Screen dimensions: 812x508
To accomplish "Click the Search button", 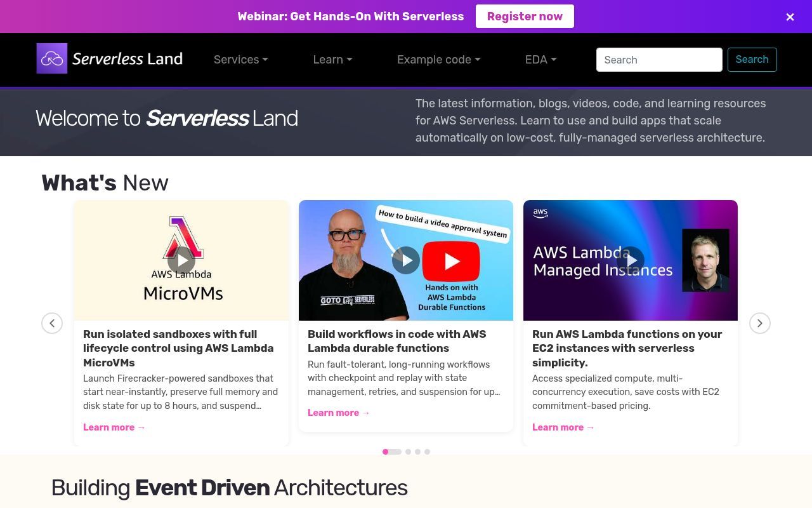I will tap(752, 60).
